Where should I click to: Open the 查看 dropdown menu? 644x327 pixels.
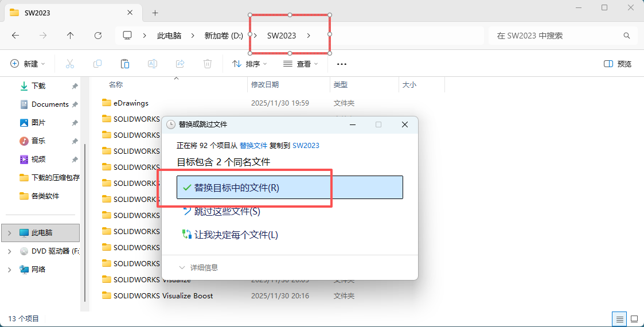click(300, 64)
